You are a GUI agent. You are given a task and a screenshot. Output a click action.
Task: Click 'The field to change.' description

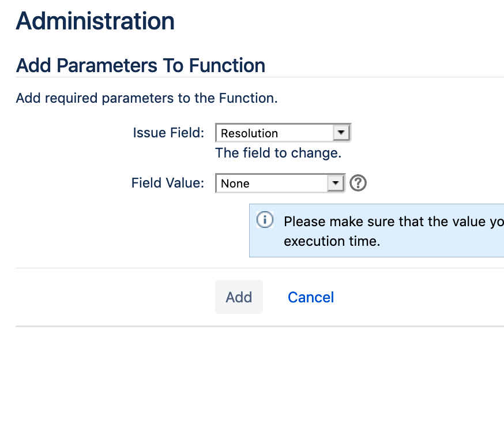(279, 153)
